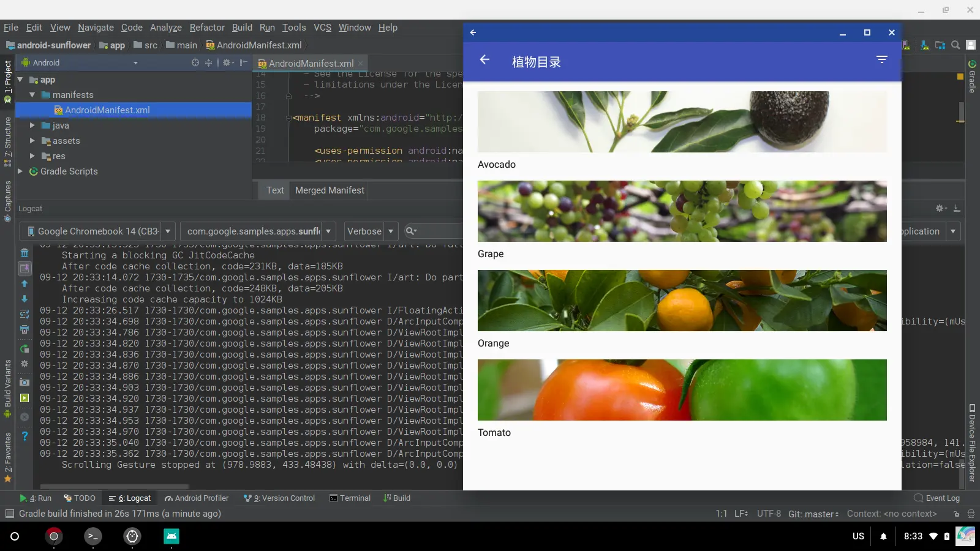Expand the assets folder
Image resolution: width=980 pixels, height=551 pixels.
32,141
